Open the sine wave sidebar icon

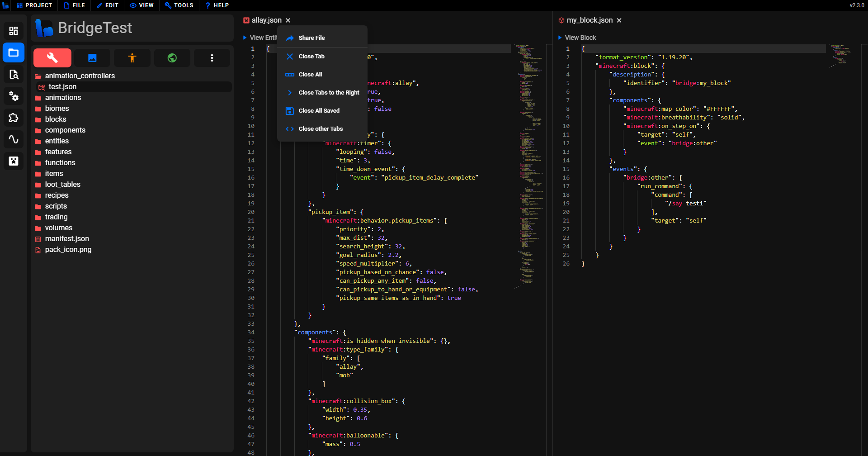click(x=14, y=139)
